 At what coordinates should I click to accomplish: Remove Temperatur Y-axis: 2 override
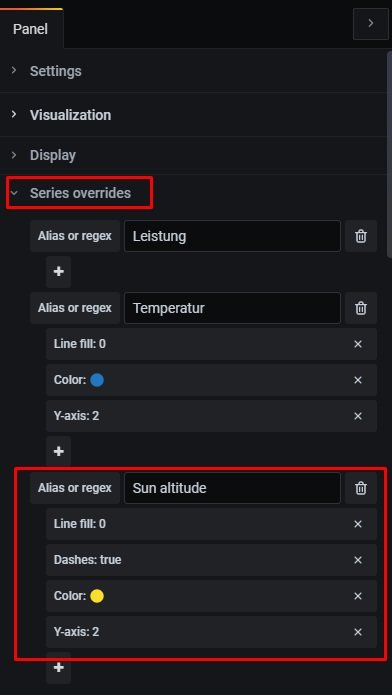[358, 416]
